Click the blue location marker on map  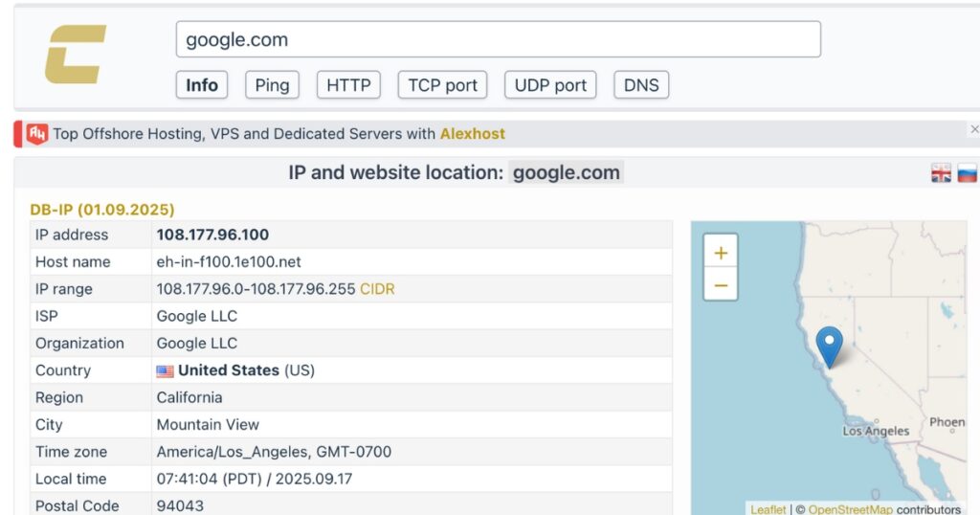[x=830, y=347]
